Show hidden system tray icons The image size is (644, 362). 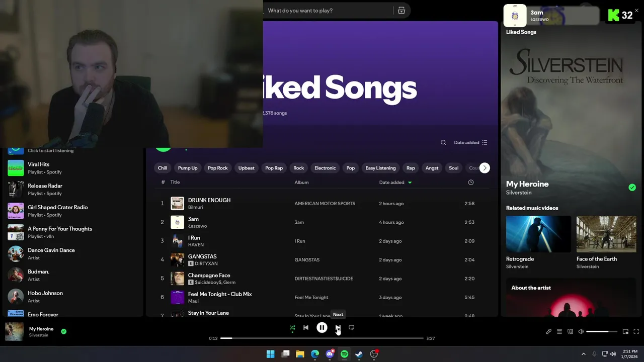(584, 354)
